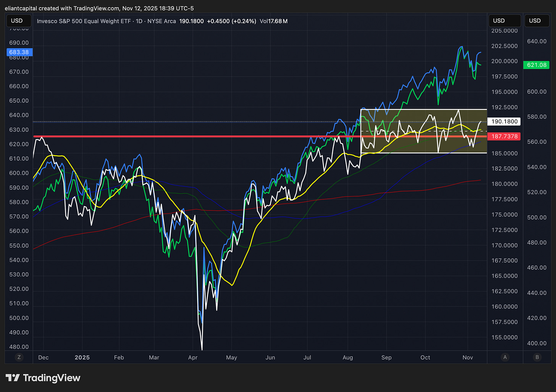The height and width of the screenshot is (392, 556).
Task: Click the Feb label on time axis
Action: coord(119,358)
